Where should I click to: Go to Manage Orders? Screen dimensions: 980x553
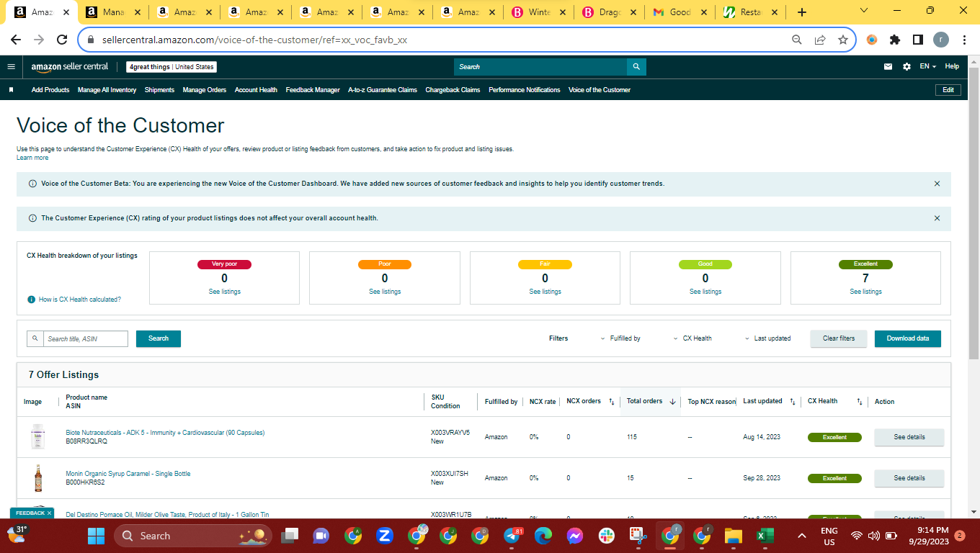[205, 90]
